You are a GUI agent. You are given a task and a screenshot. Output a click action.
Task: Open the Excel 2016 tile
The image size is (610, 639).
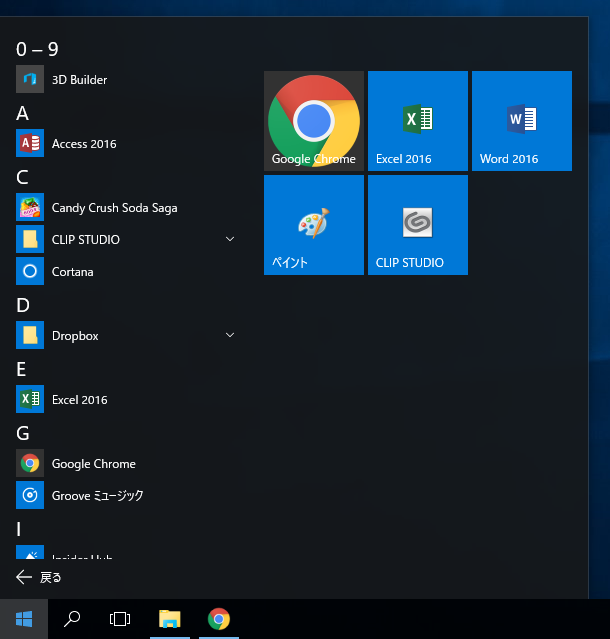[x=418, y=121]
